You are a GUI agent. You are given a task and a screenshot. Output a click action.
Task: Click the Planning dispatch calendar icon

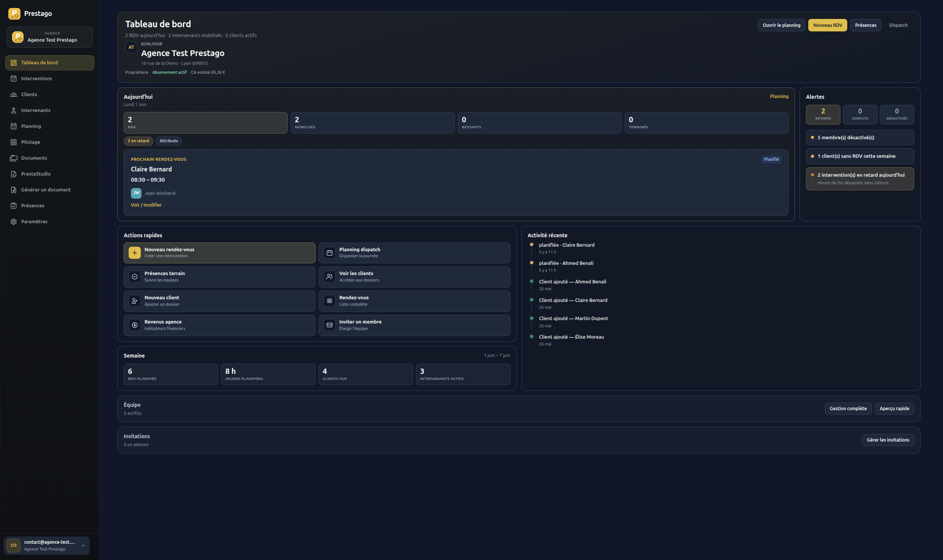pyautogui.click(x=330, y=253)
